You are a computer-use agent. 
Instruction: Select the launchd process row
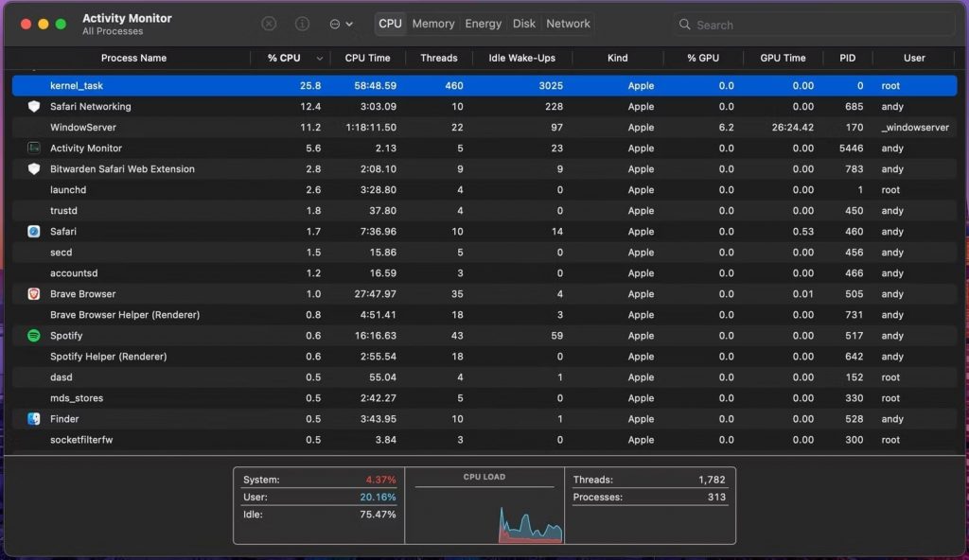tap(484, 190)
